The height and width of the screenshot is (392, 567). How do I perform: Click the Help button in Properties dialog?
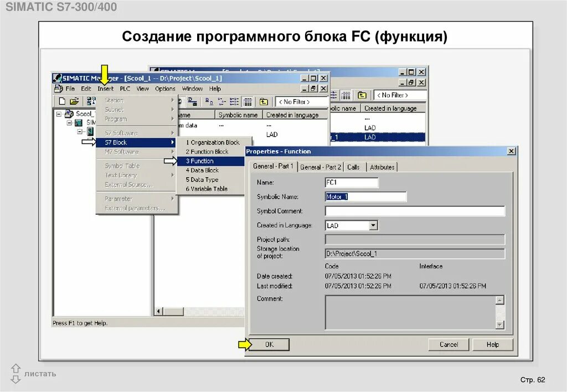click(x=492, y=344)
